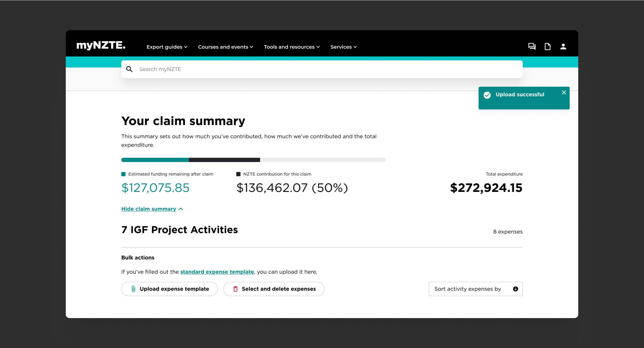Open the messages chat icon
644x348 pixels.
pyautogui.click(x=532, y=47)
